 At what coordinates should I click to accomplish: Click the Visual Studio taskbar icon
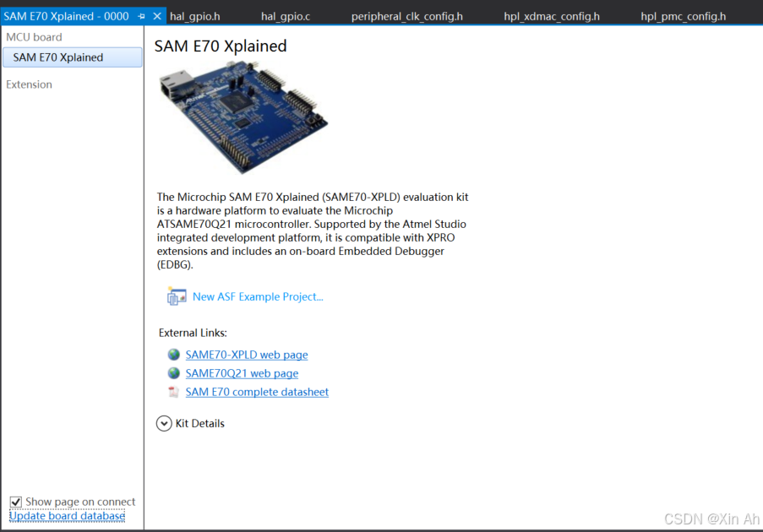coord(8,14)
